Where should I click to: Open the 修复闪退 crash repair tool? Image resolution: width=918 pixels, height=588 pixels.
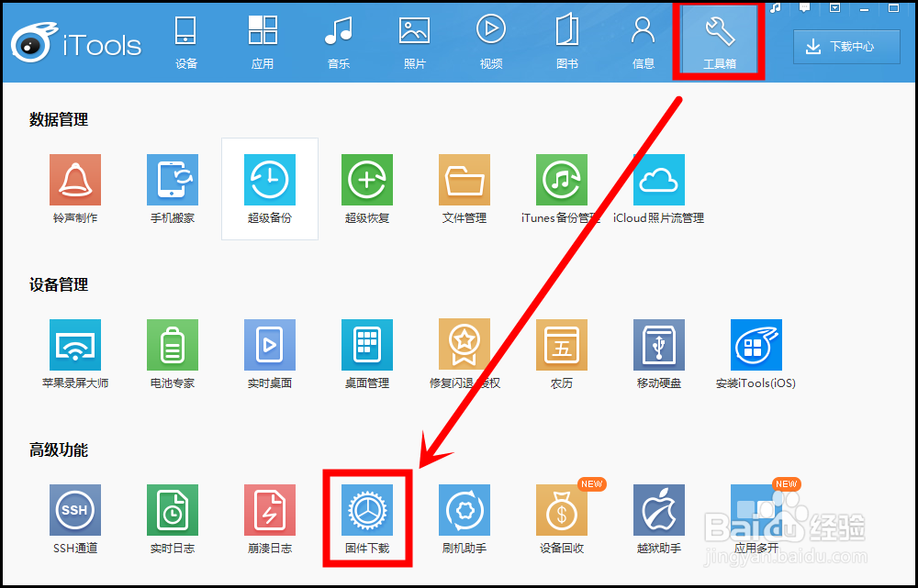click(x=465, y=345)
